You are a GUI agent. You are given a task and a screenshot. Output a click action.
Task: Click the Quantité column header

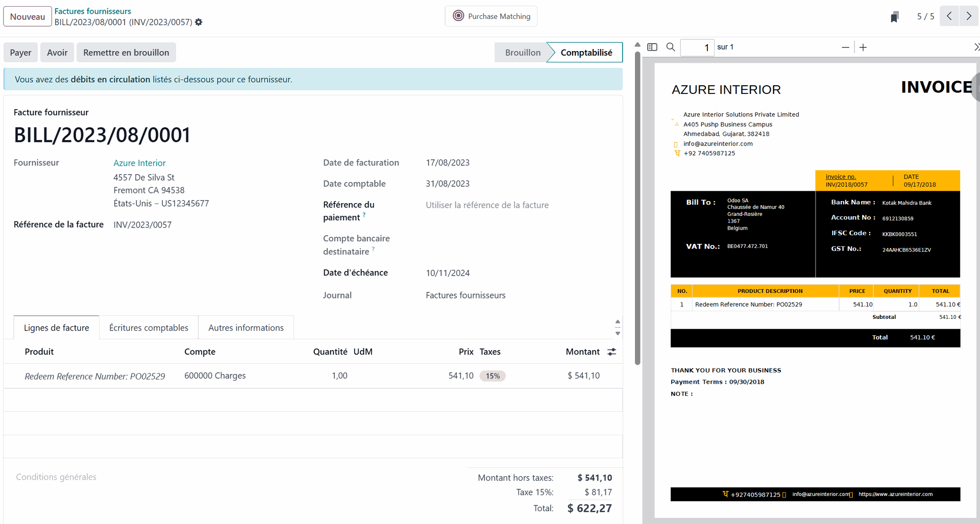tap(330, 352)
